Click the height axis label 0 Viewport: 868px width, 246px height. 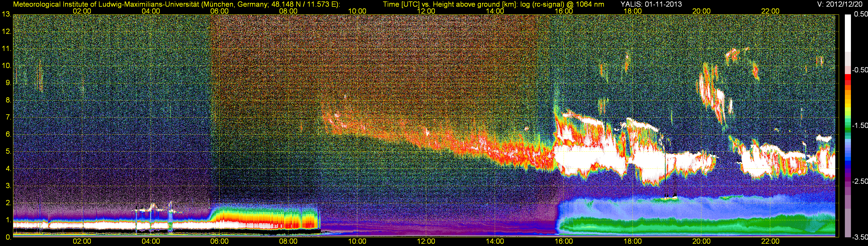(x=8, y=237)
